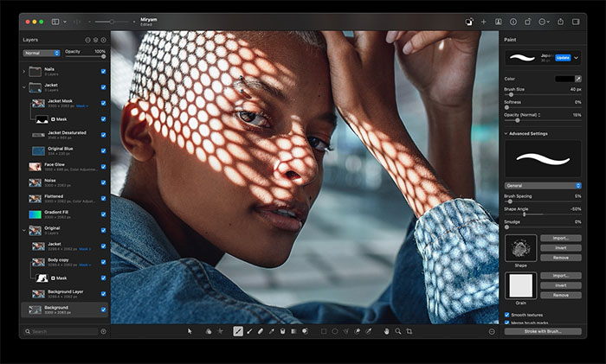
Task: Click the Invert button for Shape
Action: point(560,248)
